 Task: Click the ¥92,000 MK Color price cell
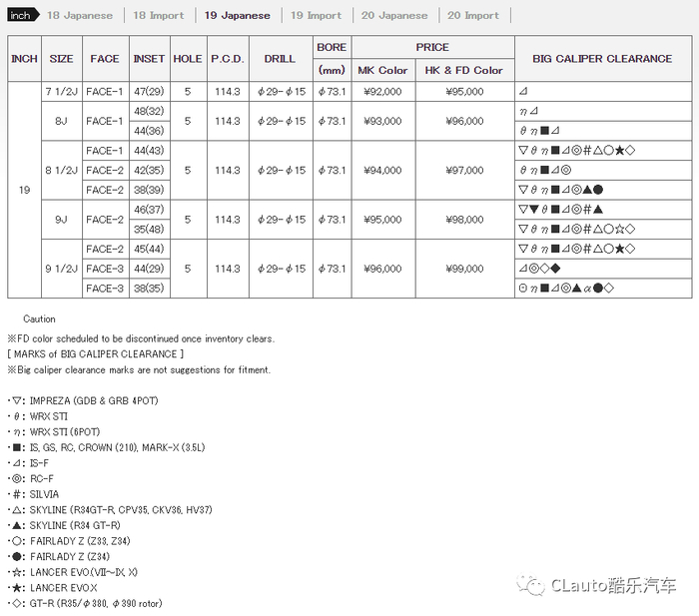coord(382,92)
